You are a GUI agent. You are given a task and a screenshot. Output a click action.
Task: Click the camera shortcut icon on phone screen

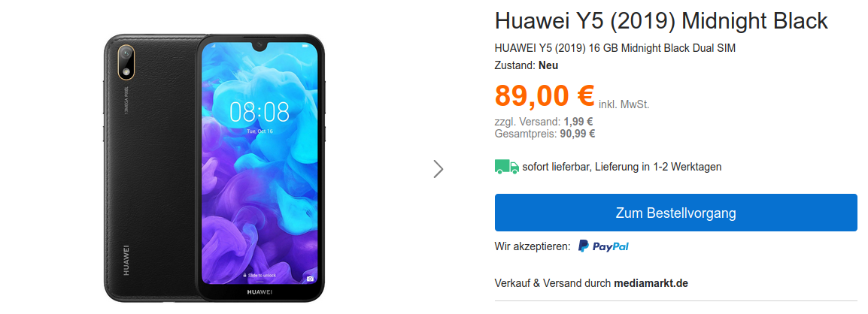pos(310,279)
